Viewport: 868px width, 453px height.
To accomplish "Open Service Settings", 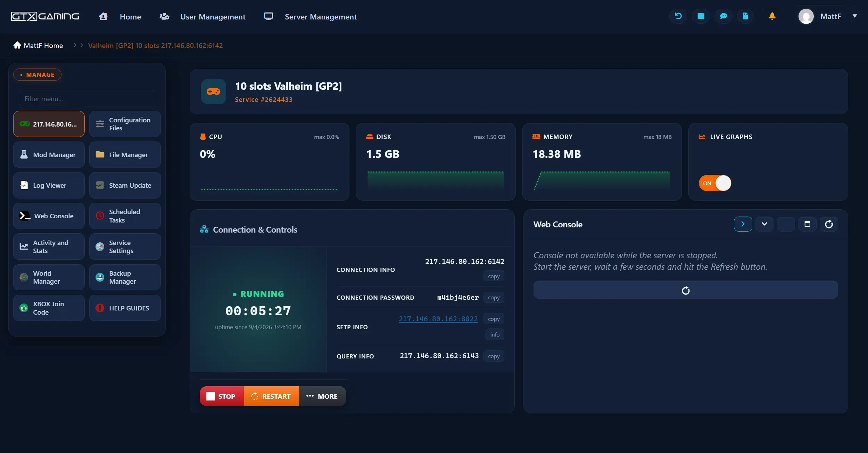I will click(125, 246).
